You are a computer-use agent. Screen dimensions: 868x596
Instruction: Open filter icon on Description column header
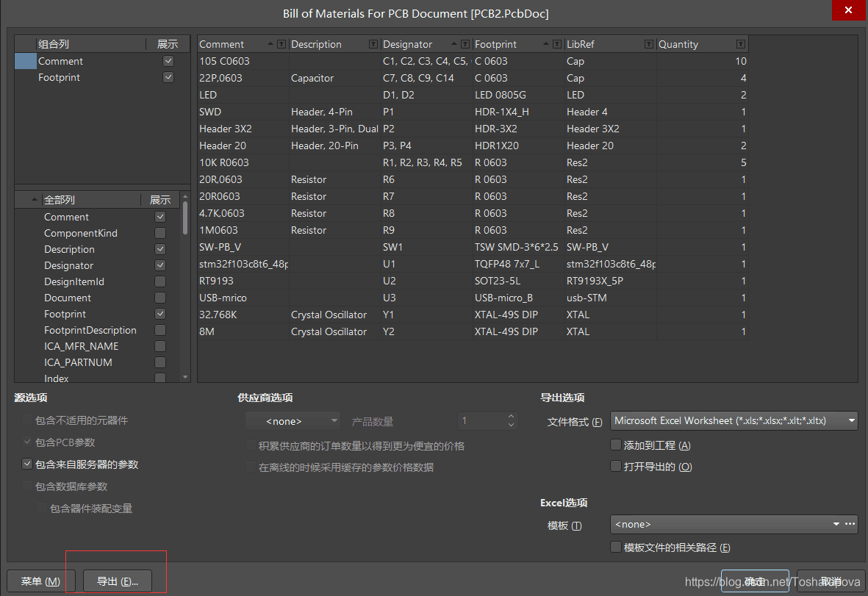click(x=373, y=44)
